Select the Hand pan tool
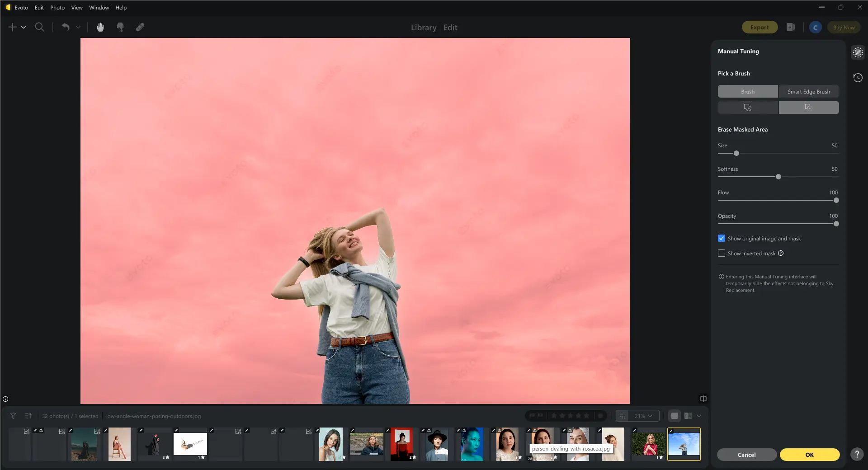868x470 pixels. pos(100,27)
